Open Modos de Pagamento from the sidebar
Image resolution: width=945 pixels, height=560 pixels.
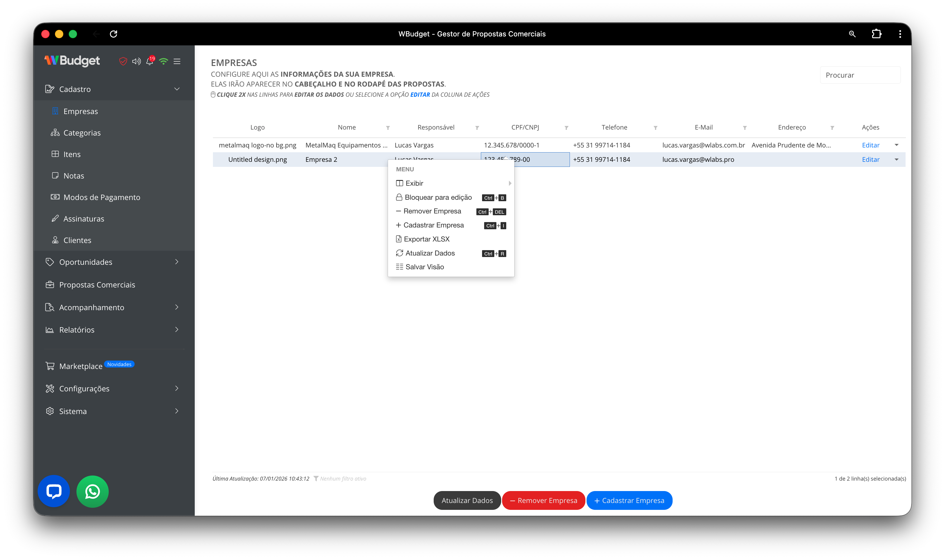(x=102, y=197)
